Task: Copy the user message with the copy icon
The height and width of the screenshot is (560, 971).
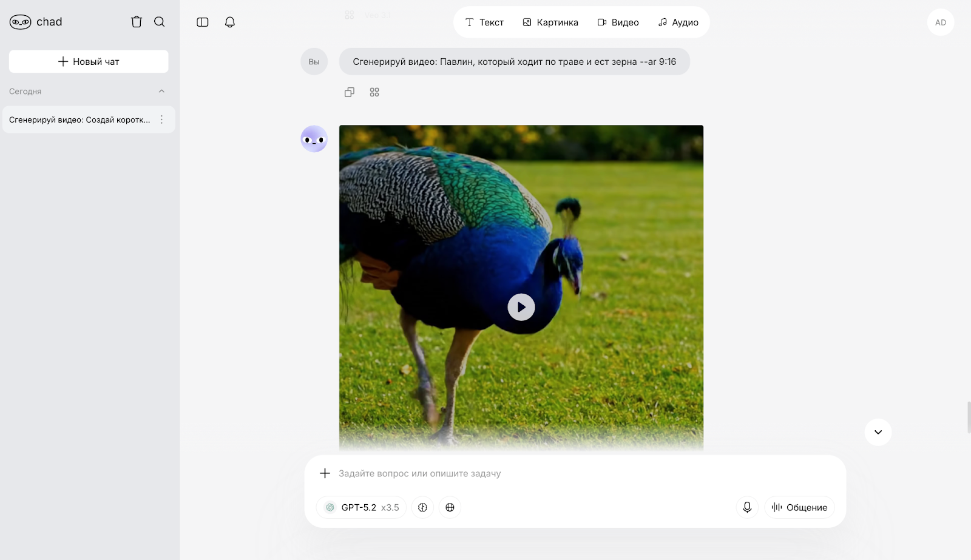Action: [350, 92]
